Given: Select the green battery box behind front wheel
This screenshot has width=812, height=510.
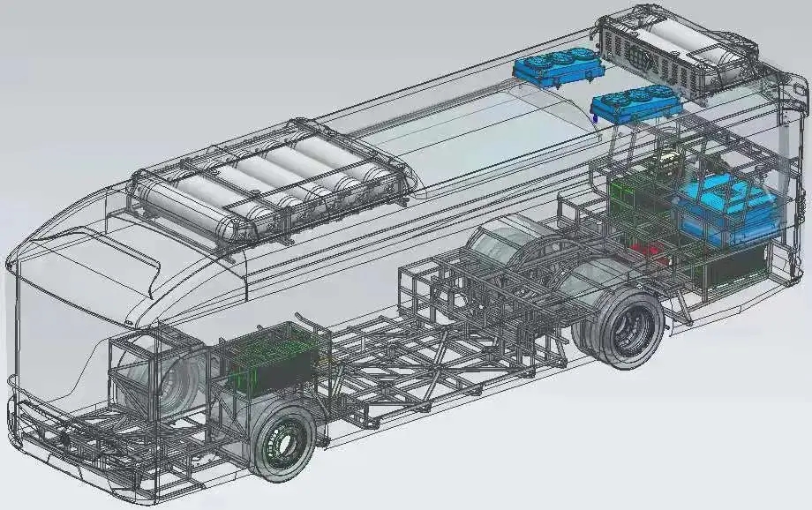Looking at the screenshot, I should (x=269, y=357).
